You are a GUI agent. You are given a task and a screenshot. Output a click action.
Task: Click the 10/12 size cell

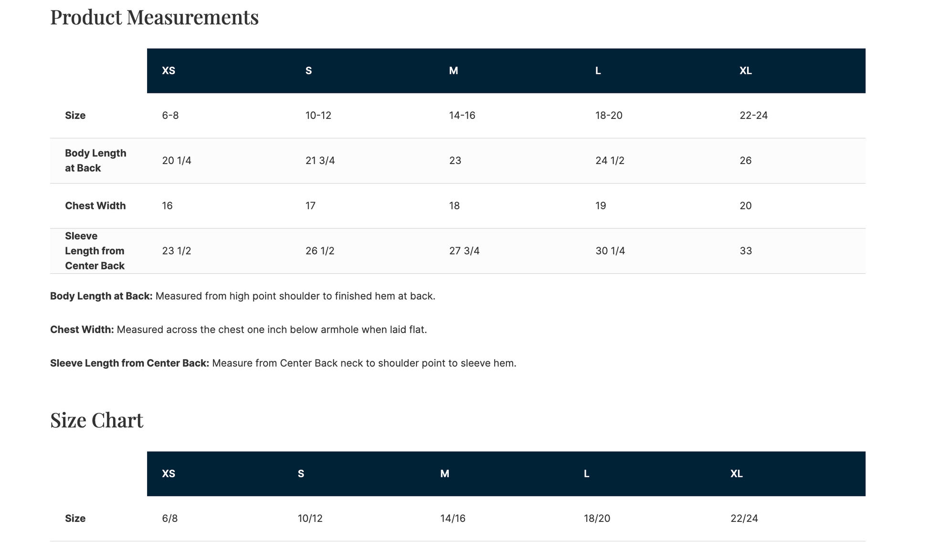(x=310, y=519)
